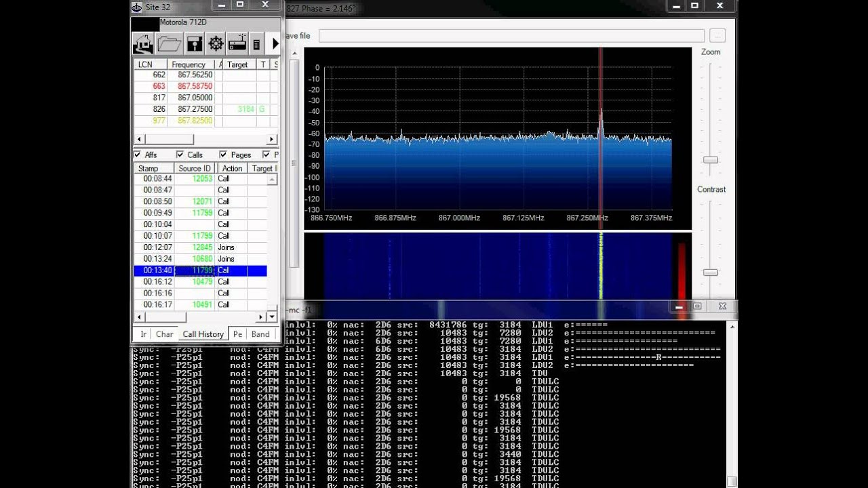Select the Joins row stamped 00:12:07
Image resolution: width=868 pixels, height=488 pixels.
click(x=200, y=247)
